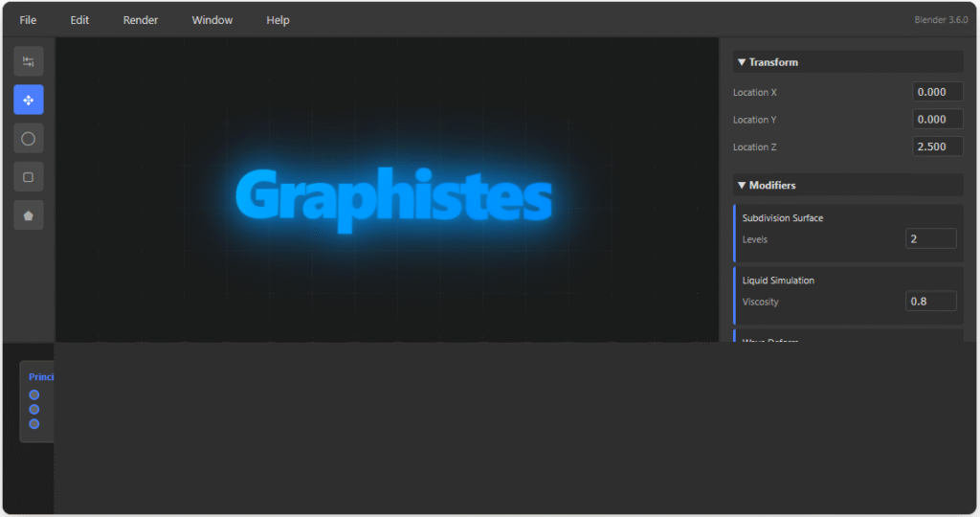Click the Location X value field
This screenshot has width=980, height=517.
[937, 92]
